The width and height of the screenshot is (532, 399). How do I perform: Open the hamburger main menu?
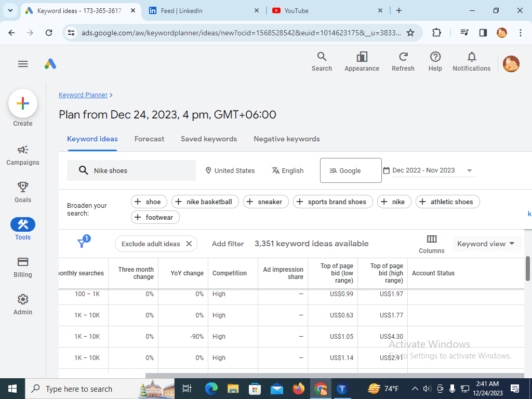pos(23,64)
